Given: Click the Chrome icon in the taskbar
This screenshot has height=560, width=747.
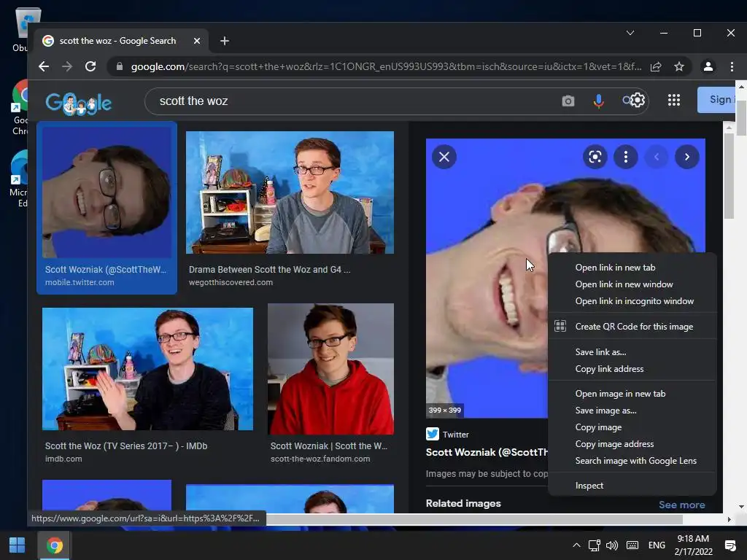Looking at the screenshot, I should (x=54, y=545).
